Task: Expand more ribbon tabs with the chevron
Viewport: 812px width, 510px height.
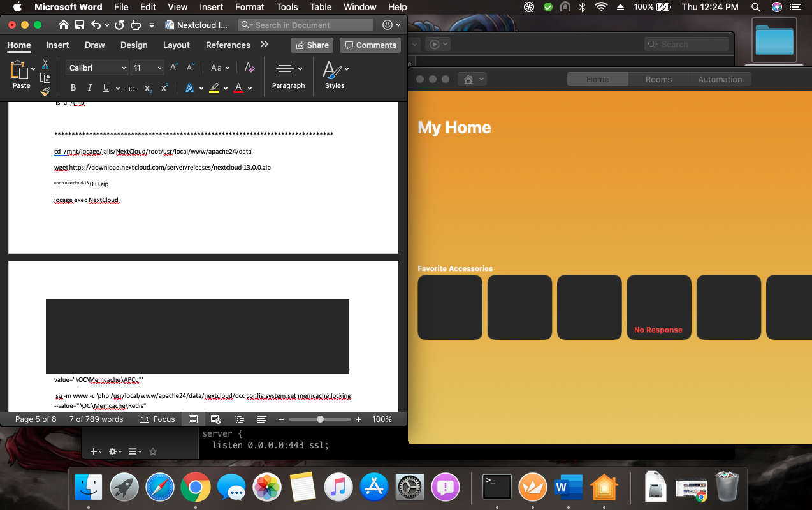Action: coord(265,45)
